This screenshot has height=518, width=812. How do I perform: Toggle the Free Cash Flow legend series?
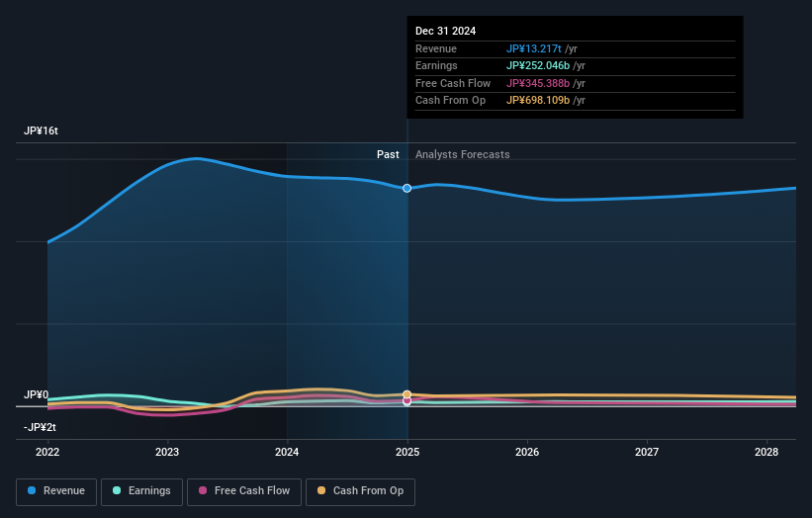coord(244,491)
